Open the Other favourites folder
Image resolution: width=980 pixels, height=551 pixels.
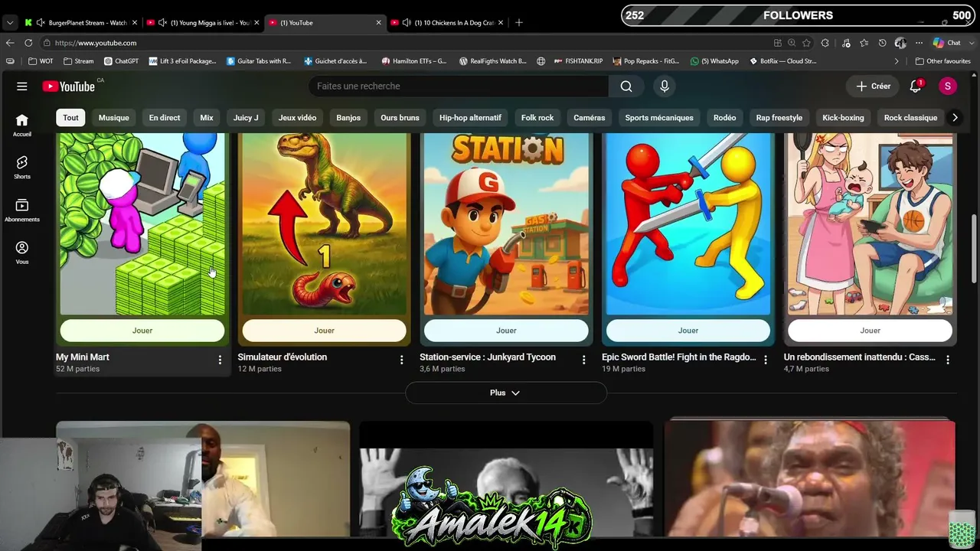[x=942, y=61]
